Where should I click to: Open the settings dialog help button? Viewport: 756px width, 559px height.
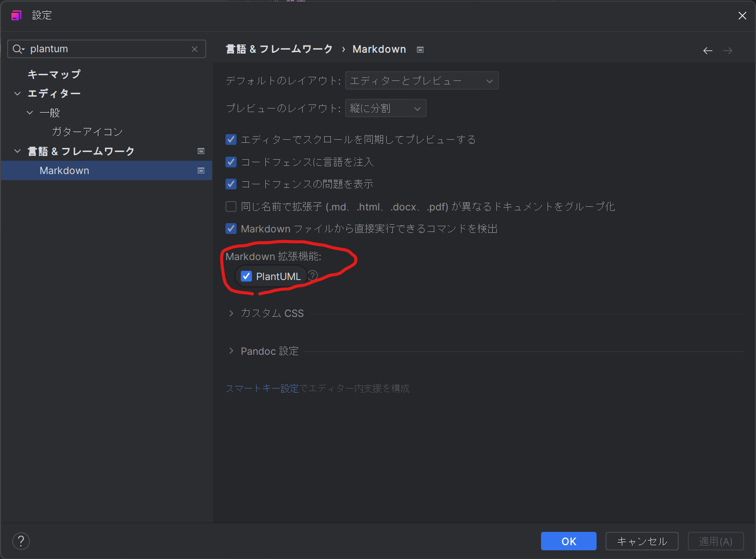tap(21, 541)
